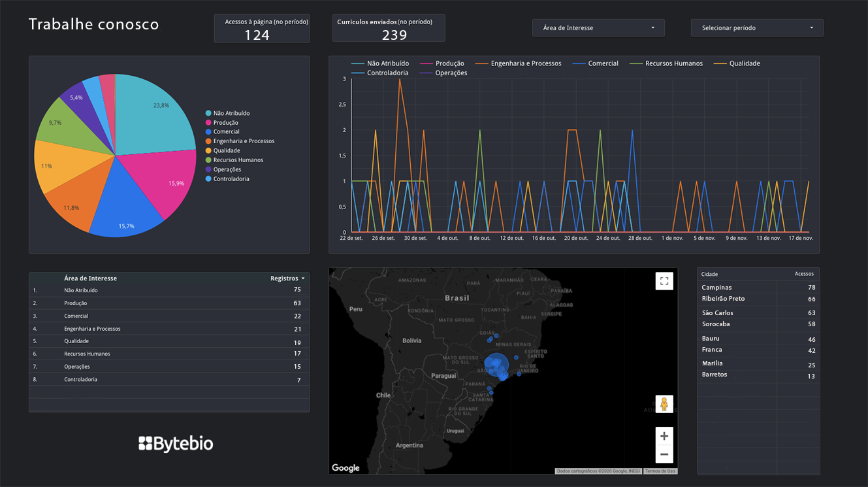Open the Registros sort dropdown in the table
This screenshot has width=868, height=487.
[x=286, y=278]
